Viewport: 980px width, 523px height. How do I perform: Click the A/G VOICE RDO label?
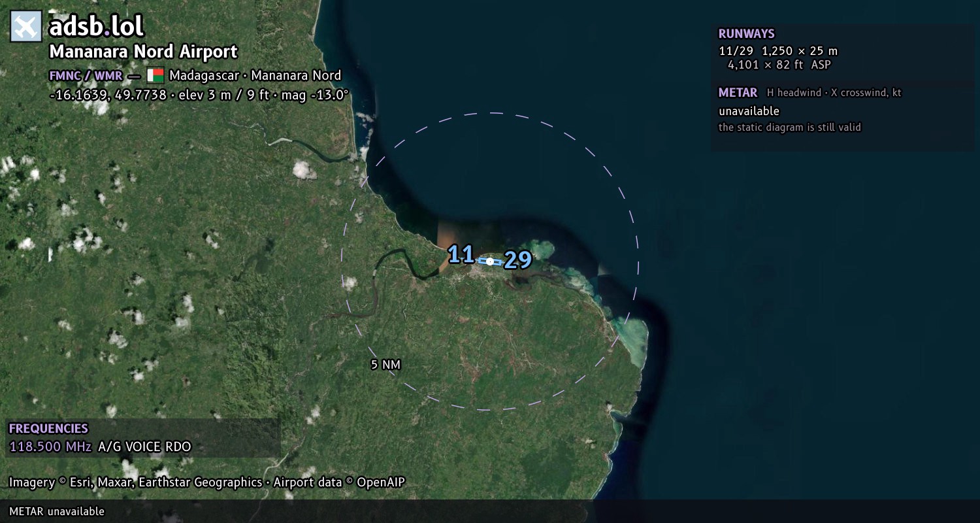[144, 447]
